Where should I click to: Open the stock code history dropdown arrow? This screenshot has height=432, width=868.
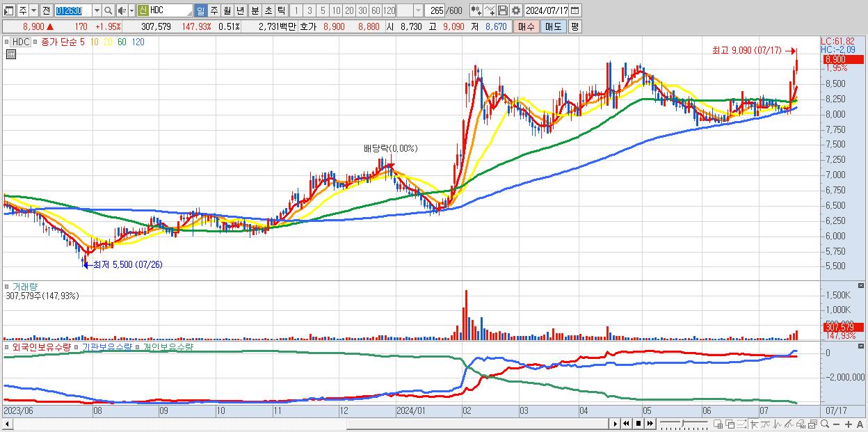[97, 10]
